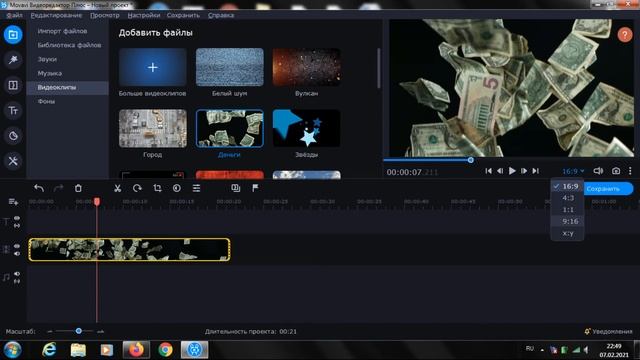Select the Вулкан video clip

coord(307,67)
